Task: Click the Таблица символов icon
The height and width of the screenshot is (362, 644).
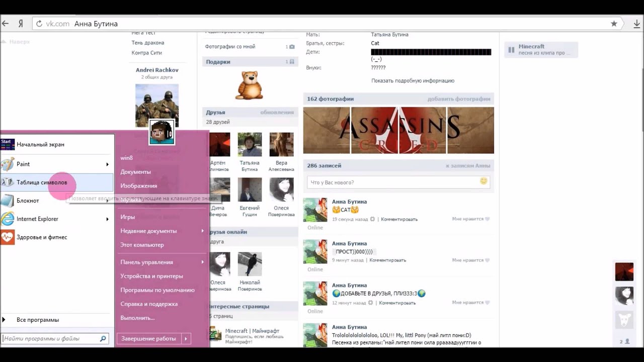Action: click(8, 183)
